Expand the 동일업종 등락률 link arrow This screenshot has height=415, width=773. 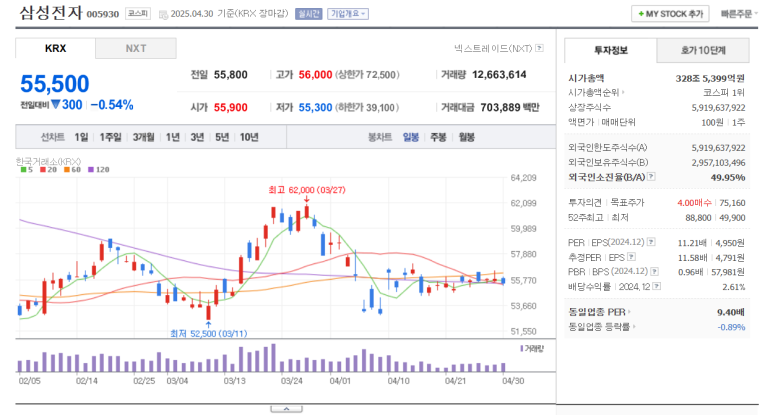point(634,327)
